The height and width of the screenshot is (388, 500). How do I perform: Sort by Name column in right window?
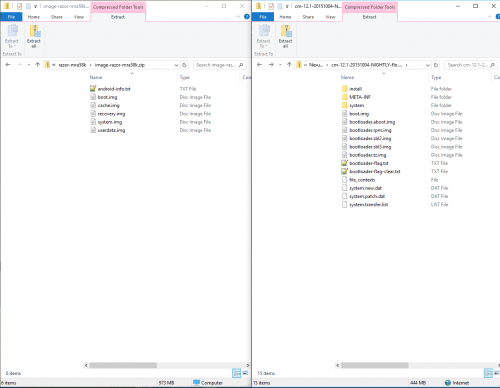tap(347, 77)
